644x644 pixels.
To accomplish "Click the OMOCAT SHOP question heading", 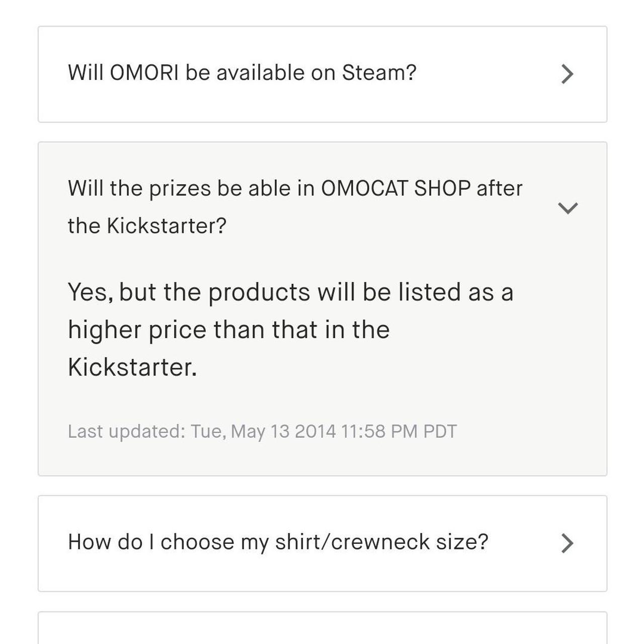I will tap(296, 206).
